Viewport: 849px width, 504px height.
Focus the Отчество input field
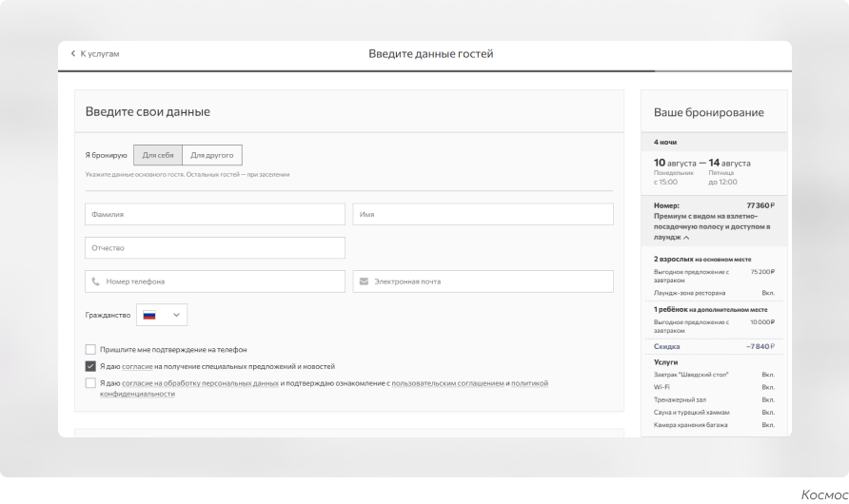point(215,247)
